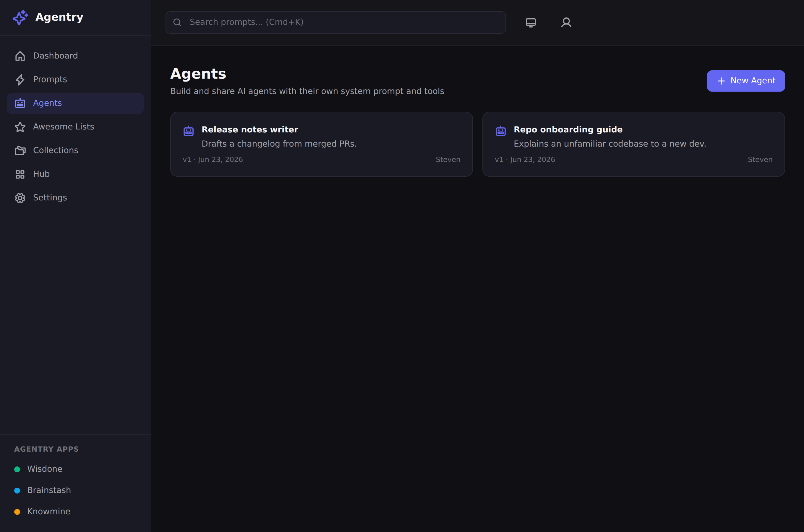Click the Collections folder icon

(x=20, y=150)
